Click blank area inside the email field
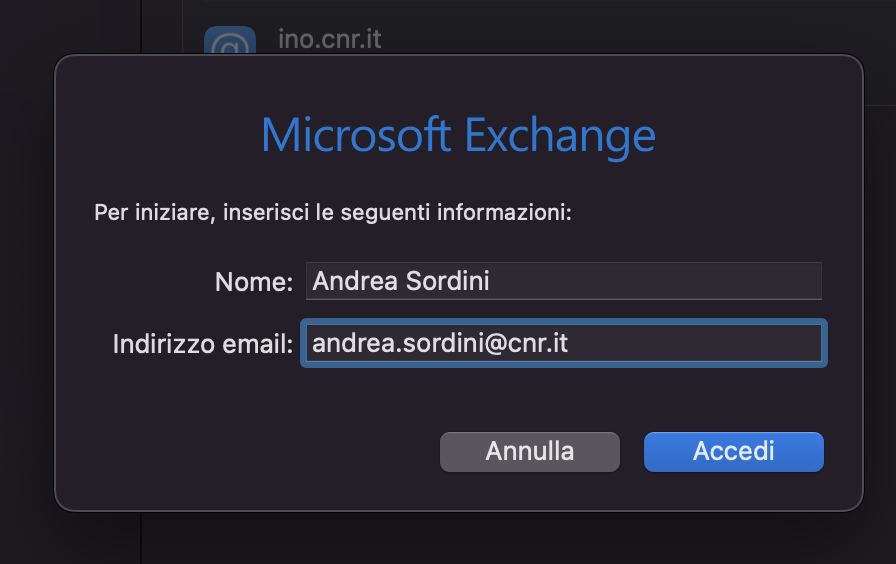 [x=694, y=343]
